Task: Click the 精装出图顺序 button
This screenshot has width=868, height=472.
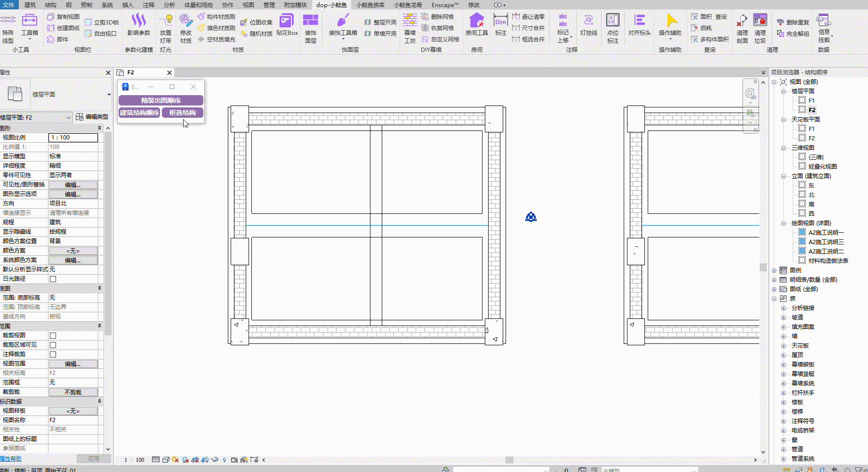Action: tap(161, 100)
